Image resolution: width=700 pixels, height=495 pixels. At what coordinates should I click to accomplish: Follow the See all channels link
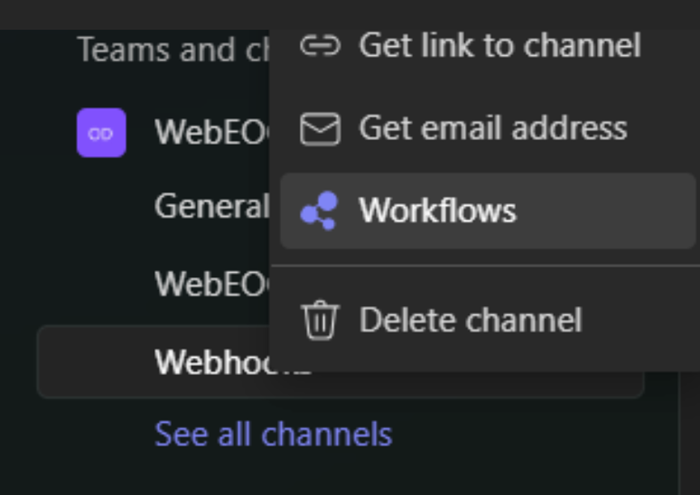click(x=273, y=434)
